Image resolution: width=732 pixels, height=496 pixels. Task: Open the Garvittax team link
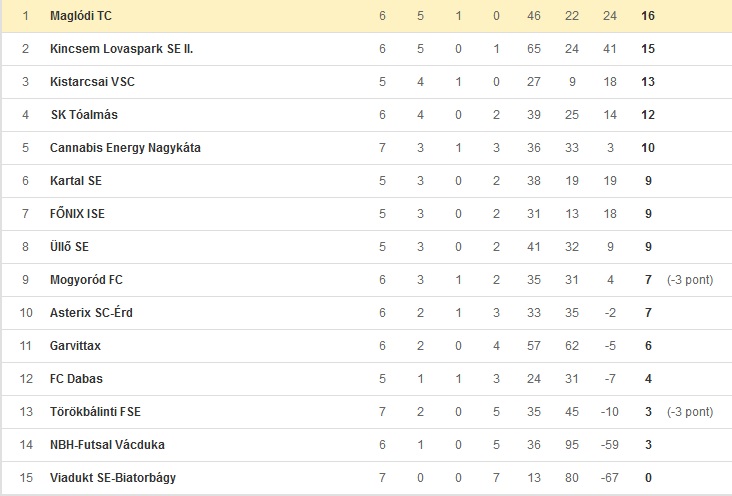(75, 346)
